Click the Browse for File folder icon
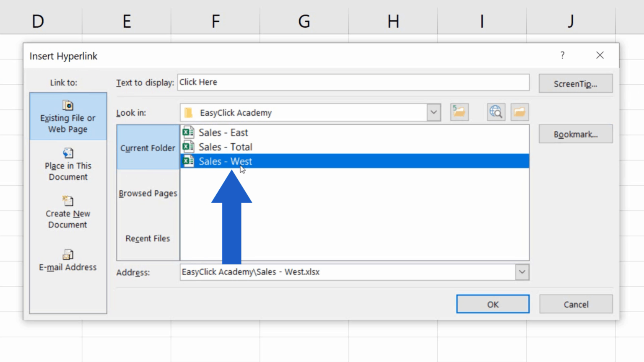This screenshot has width=644, height=362. 519,112
